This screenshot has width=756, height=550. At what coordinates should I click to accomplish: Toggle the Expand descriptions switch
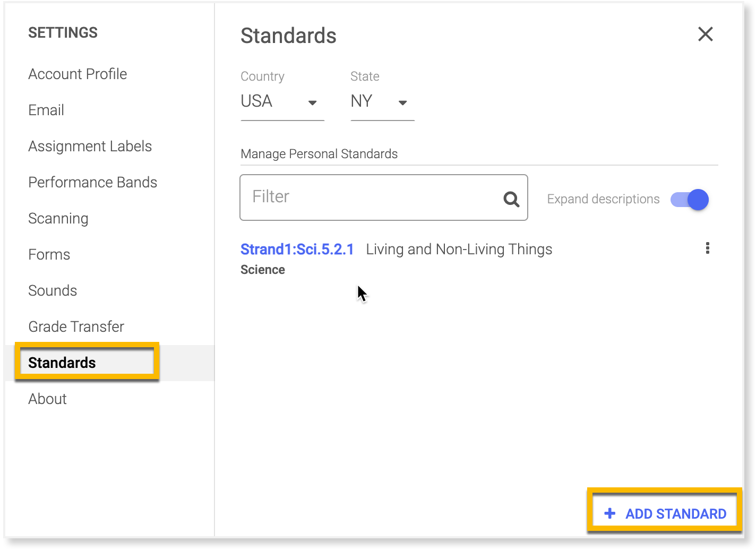[690, 200]
